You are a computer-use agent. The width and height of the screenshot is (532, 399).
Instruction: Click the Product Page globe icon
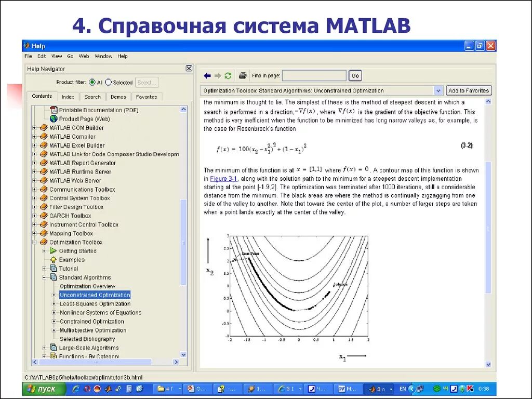(54, 119)
